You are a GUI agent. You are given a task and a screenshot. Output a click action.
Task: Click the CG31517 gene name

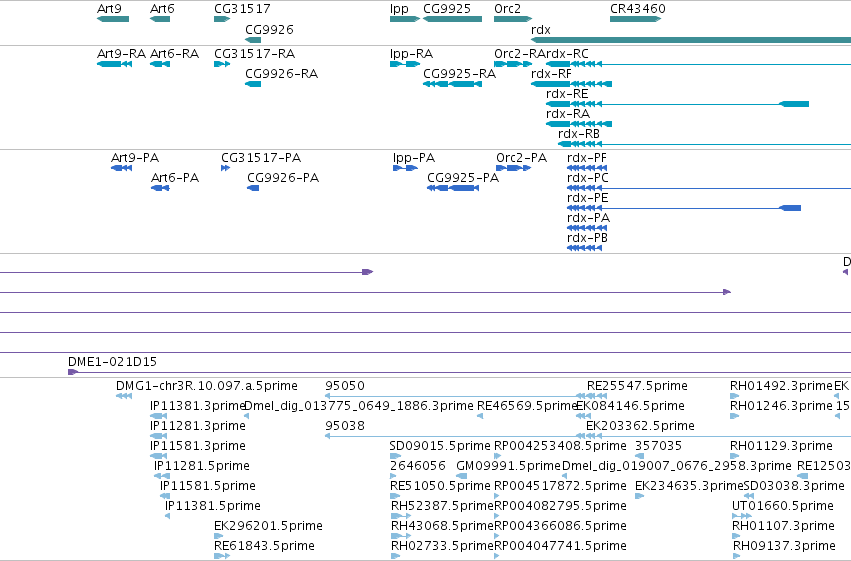(x=242, y=9)
